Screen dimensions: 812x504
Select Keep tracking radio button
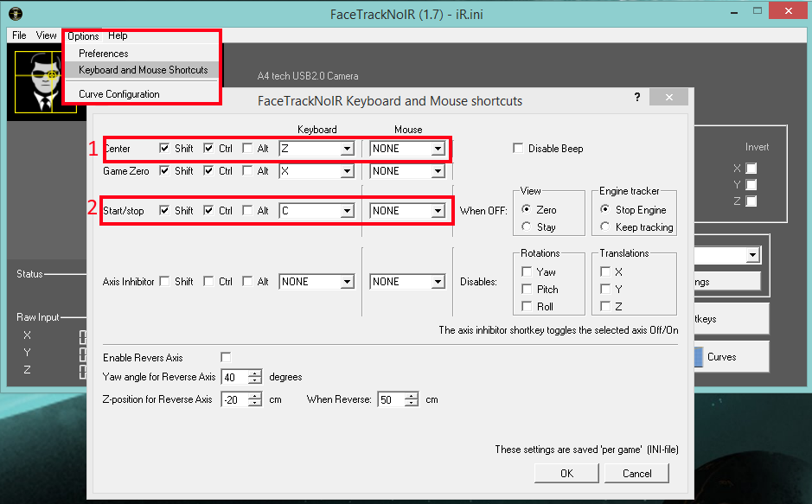pyautogui.click(x=604, y=226)
